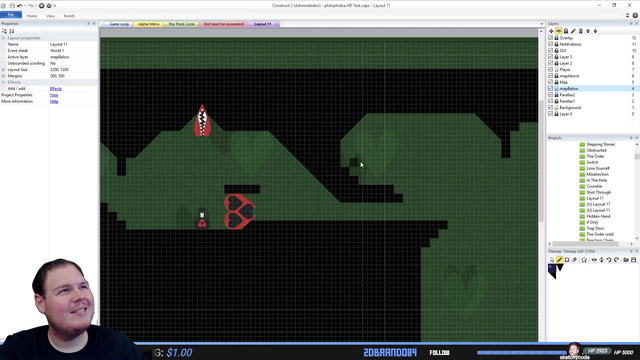The image size is (640, 360).
Task: Toggle visibility checkbox of Layer 3
Action: pos(551,57)
